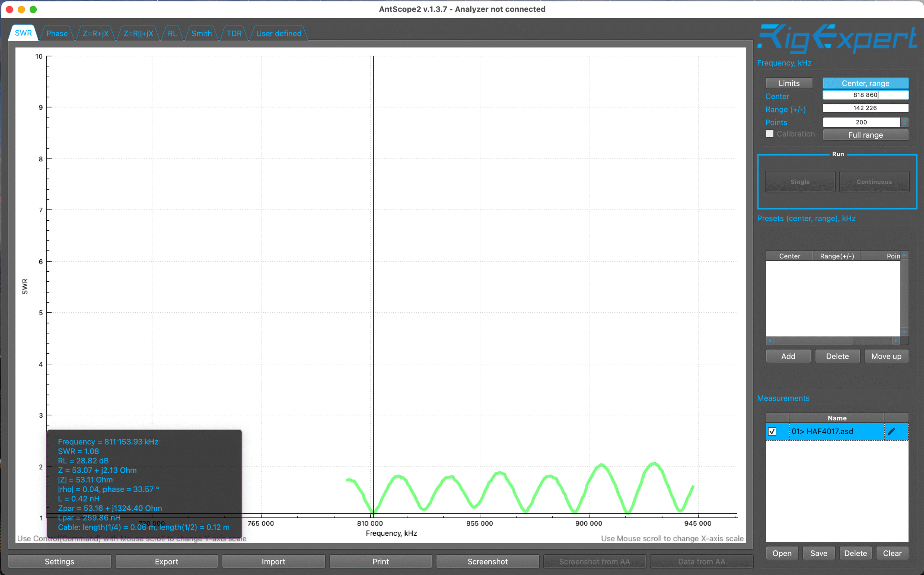
Task: Uncheck the HAF4017.asd measurement checkbox
Action: coord(772,432)
